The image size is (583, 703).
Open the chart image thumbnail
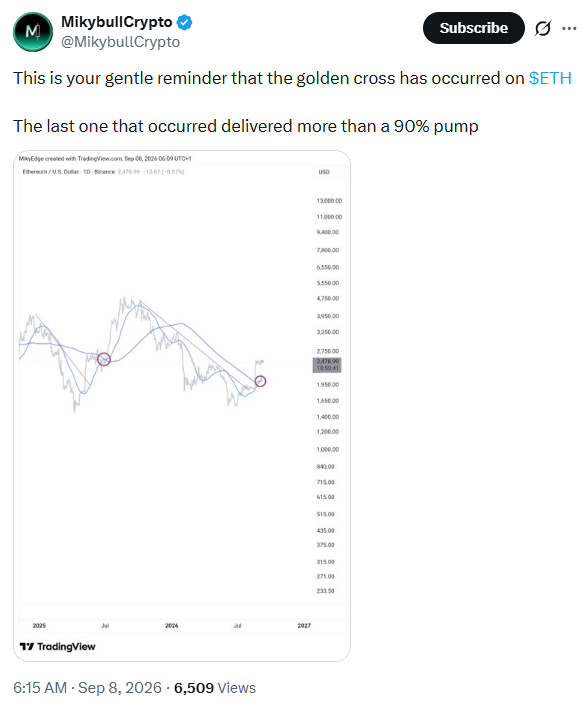[182, 406]
